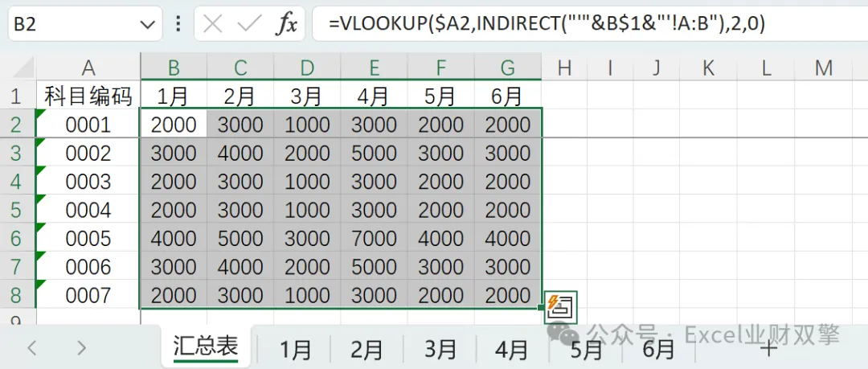Click inside the VLOOKUP formula bar
Viewport: 868px width, 369px height.
pyautogui.click(x=590, y=24)
